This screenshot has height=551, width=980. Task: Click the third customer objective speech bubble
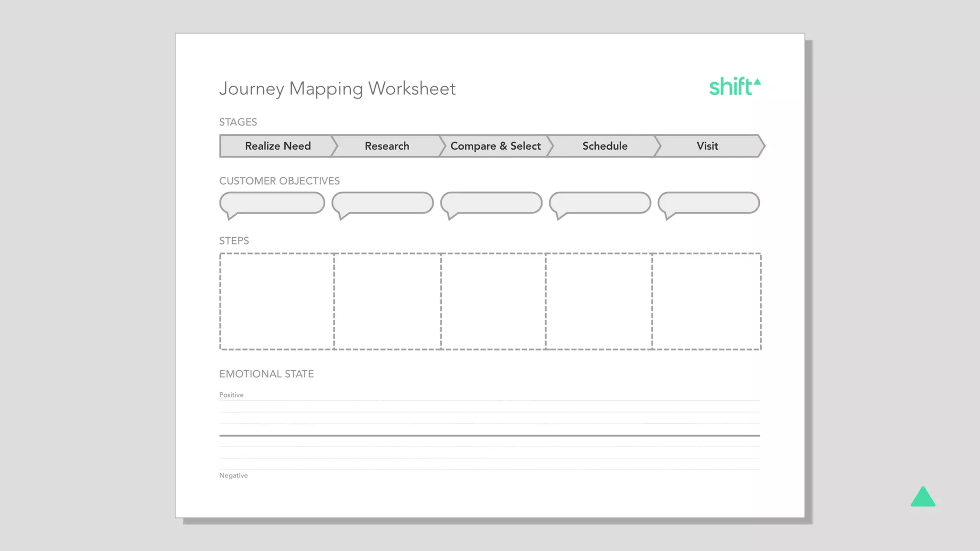[491, 203]
